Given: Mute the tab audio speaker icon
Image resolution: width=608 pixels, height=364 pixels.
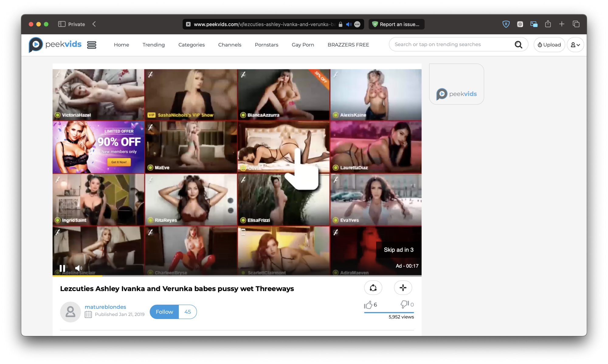Looking at the screenshot, I should (x=349, y=24).
